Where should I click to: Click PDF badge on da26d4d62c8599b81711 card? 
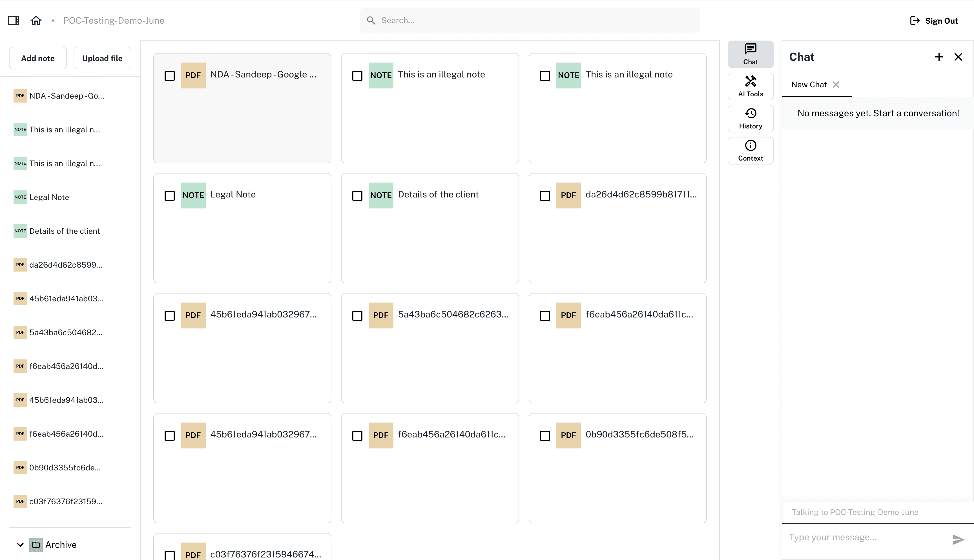click(568, 195)
